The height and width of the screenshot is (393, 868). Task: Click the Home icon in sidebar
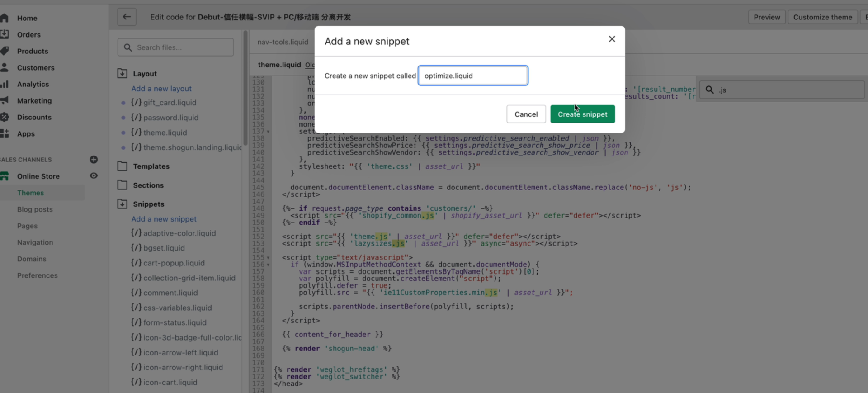click(5, 18)
